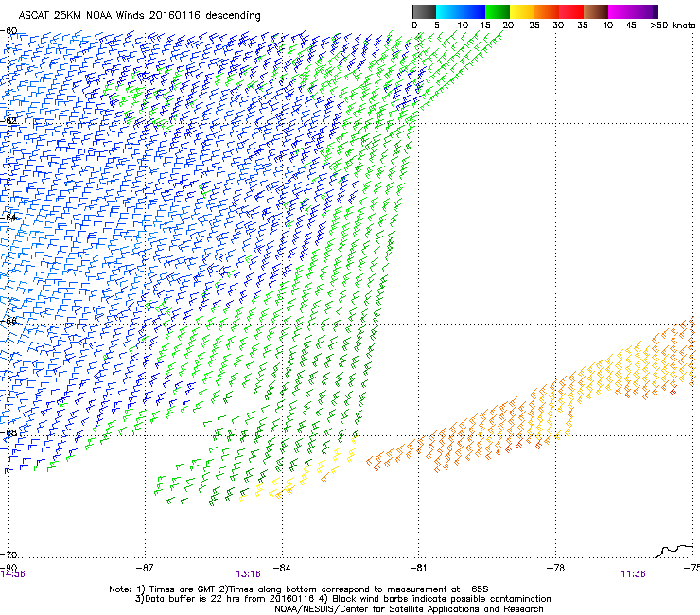Viewport: 700px width, 615px height.
Task: Click the ASCAT 25KM NOAA Winds title
Action: [x=139, y=15]
